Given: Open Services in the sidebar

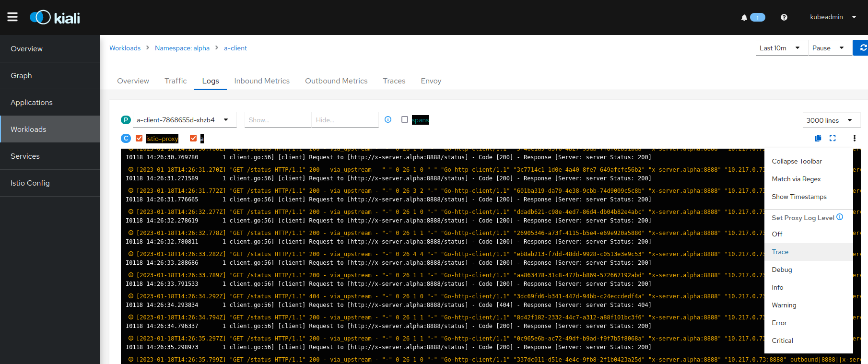Looking at the screenshot, I should pos(50,156).
